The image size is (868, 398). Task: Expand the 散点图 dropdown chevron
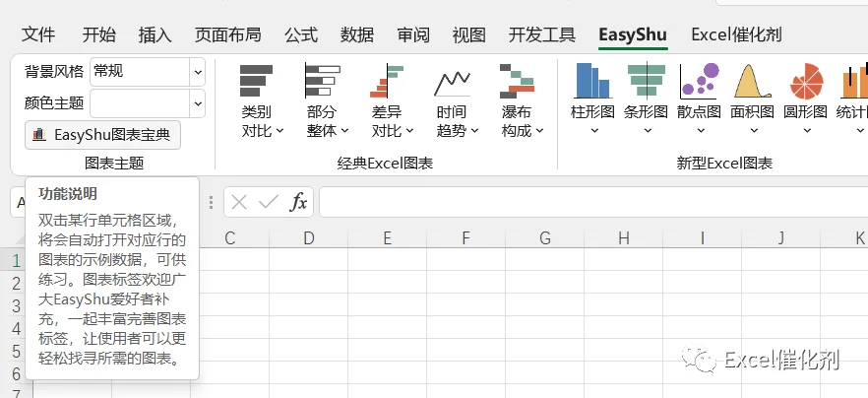[x=701, y=131]
